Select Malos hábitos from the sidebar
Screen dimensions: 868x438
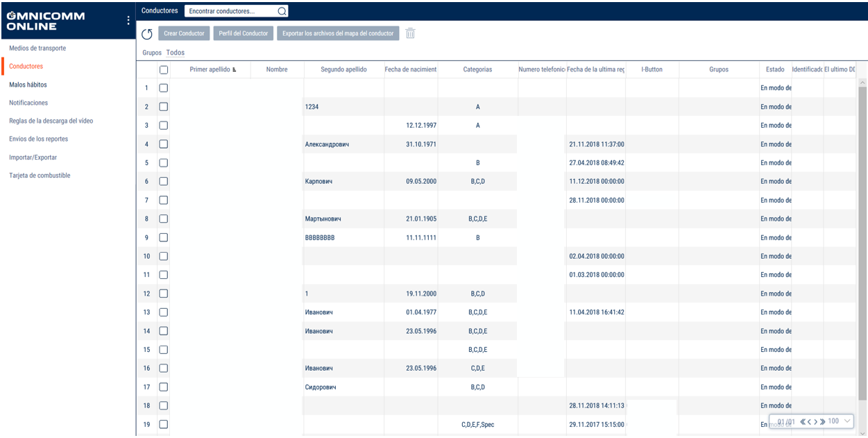pos(28,85)
